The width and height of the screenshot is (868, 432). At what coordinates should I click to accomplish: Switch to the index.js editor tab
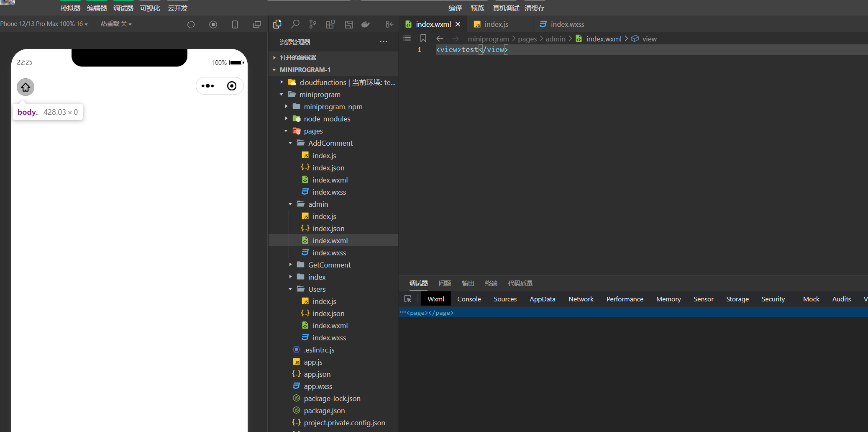click(500, 24)
